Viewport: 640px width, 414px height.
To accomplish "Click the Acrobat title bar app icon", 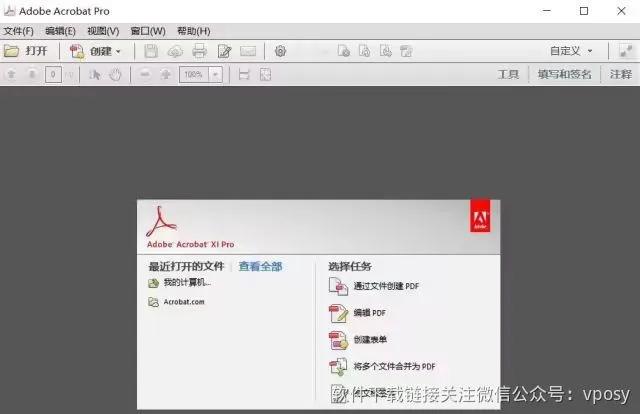I will (9, 11).
